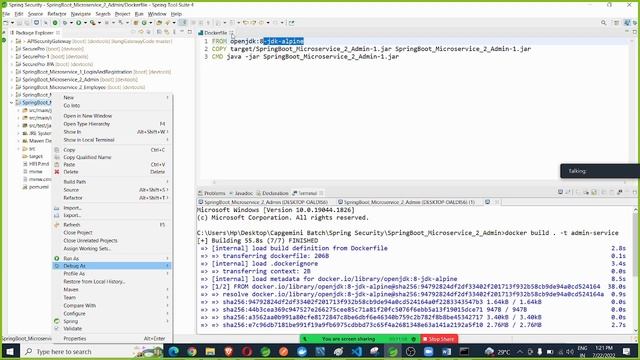Viewport: 640px width, 360px height.
Task: Switch to the Declaration tab
Action: pyautogui.click(x=272, y=193)
